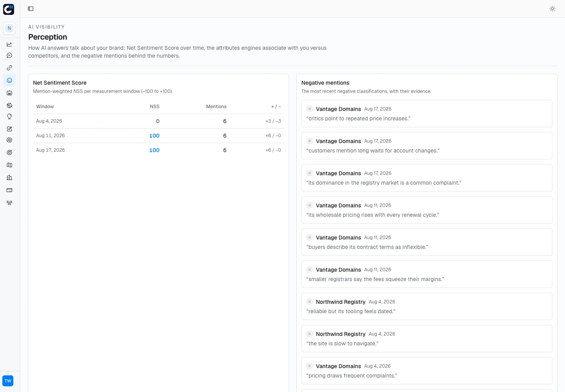565x392 pixels.
Task: Open the robot sidebar icon
Action: 9,93
